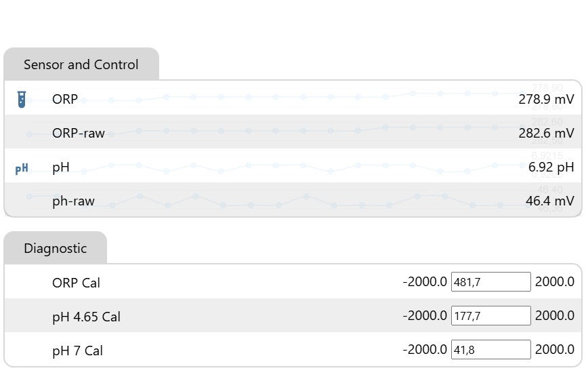The image size is (588, 379).
Task: Select the ph-raw sensor row label
Action: [73, 201]
